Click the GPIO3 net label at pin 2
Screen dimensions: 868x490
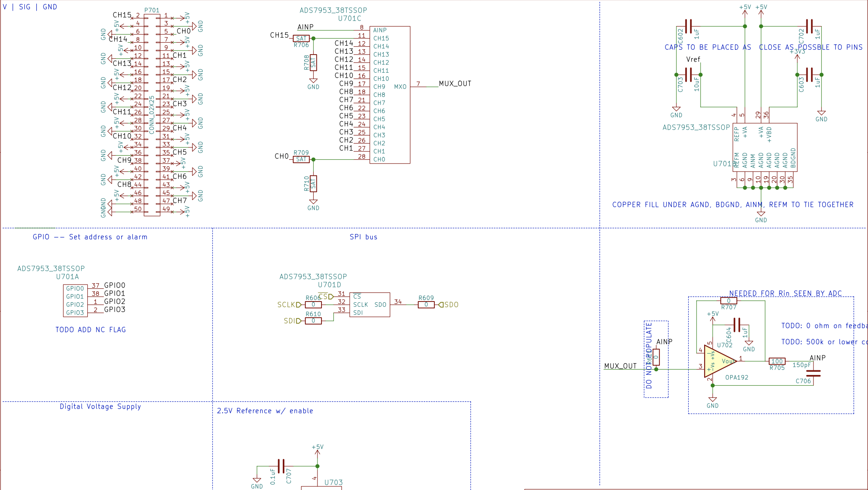tap(115, 309)
